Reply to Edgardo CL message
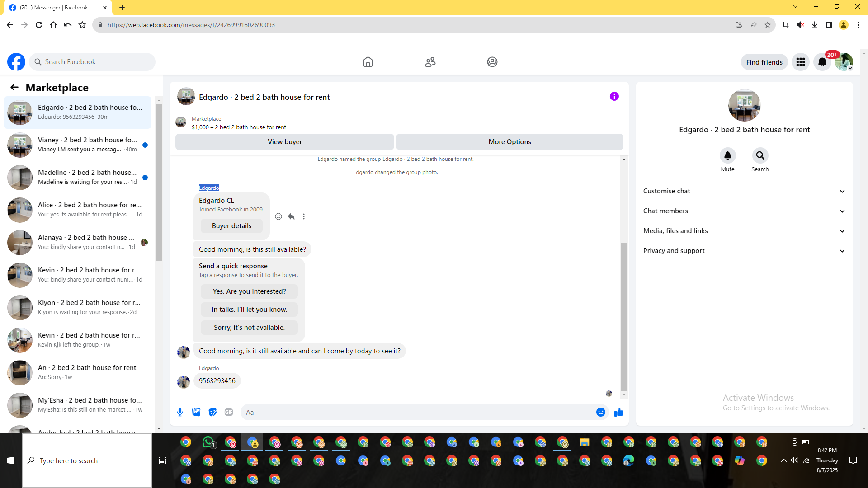Image resolution: width=868 pixels, height=488 pixels. pos(291,216)
